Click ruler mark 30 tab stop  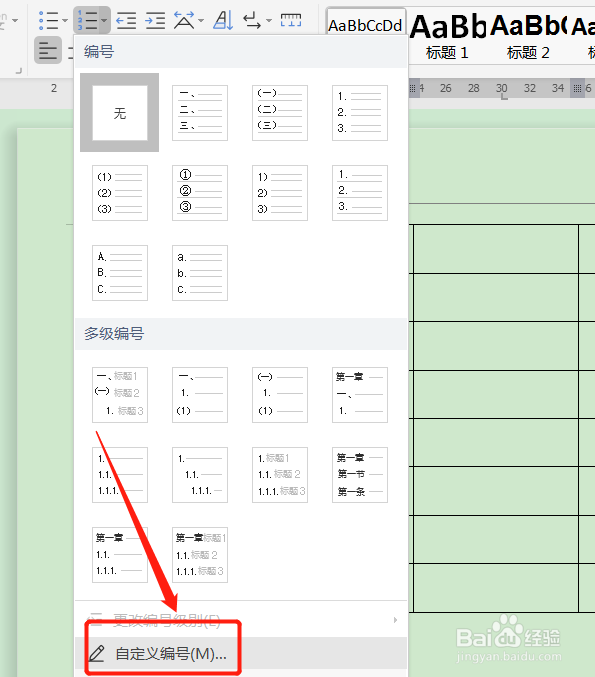pos(504,98)
